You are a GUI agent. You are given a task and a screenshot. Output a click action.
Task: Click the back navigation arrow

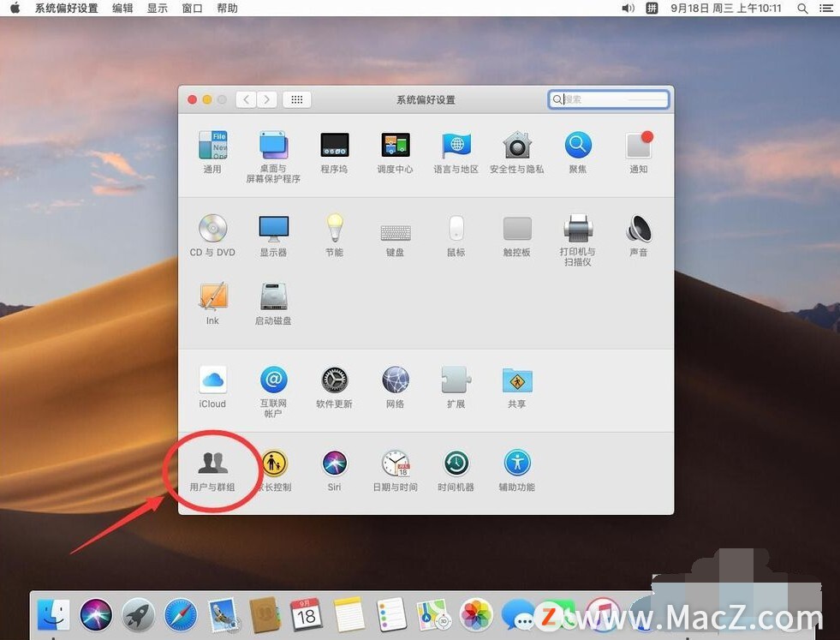tap(246, 99)
